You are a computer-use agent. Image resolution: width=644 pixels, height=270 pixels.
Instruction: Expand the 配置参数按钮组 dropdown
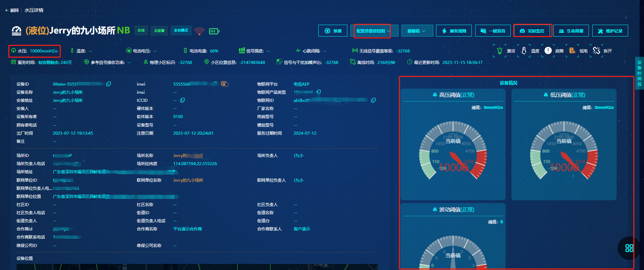coord(374,31)
